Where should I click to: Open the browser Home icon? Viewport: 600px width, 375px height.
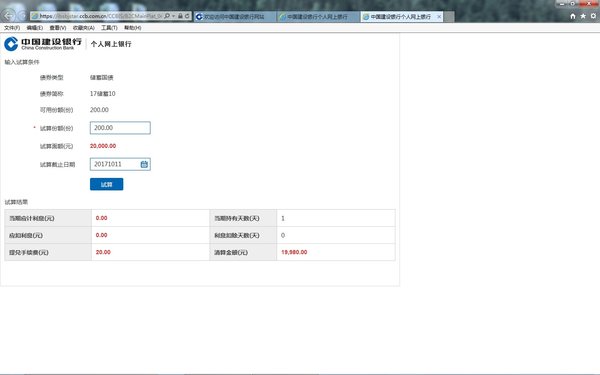point(573,16)
